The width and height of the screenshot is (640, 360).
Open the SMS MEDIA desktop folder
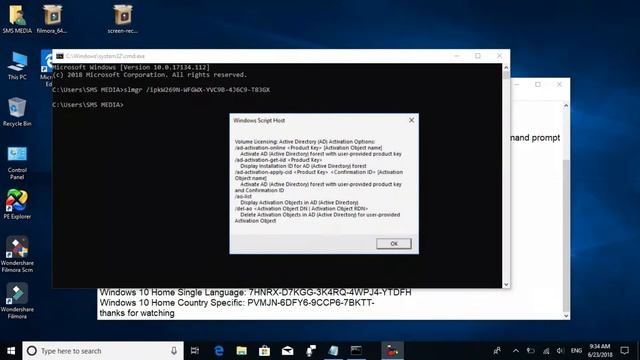point(17,19)
